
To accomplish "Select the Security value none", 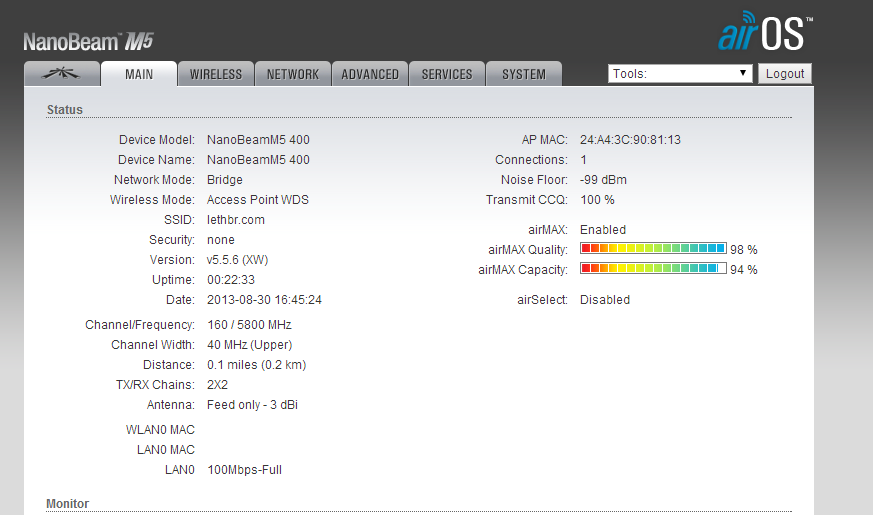I will point(221,240).
